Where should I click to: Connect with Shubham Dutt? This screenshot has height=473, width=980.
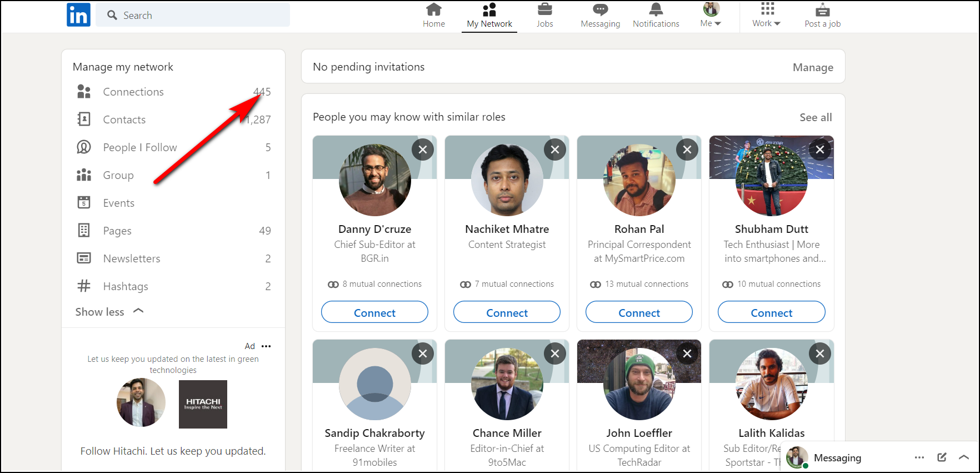pyautogui.click(x=772, y=312)
